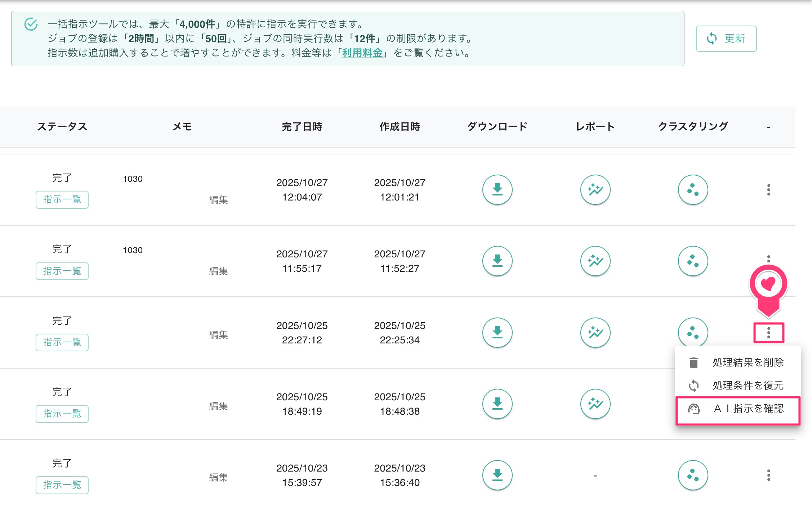The image size is (812, 509).
Task: Click memo text 1030 in 12:04:07 row
Action: tap(133, 179)
